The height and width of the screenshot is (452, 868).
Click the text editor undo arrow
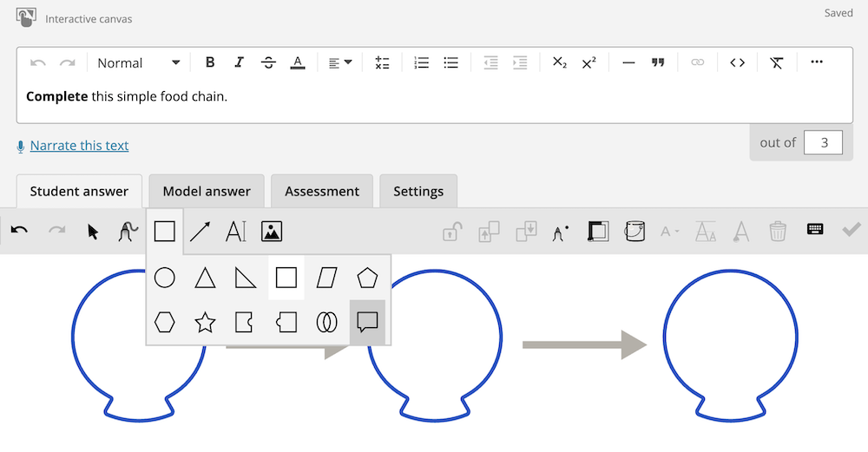[37, 62]
